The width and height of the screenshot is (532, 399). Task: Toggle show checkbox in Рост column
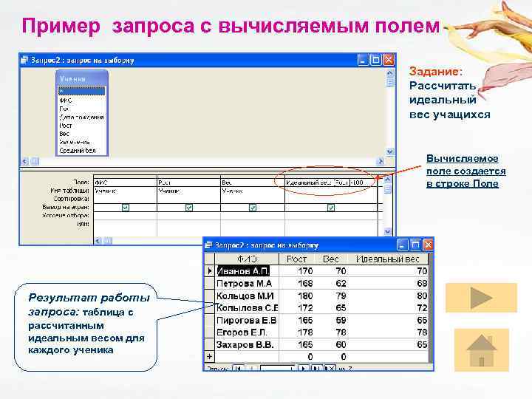(x=189, y=208)
